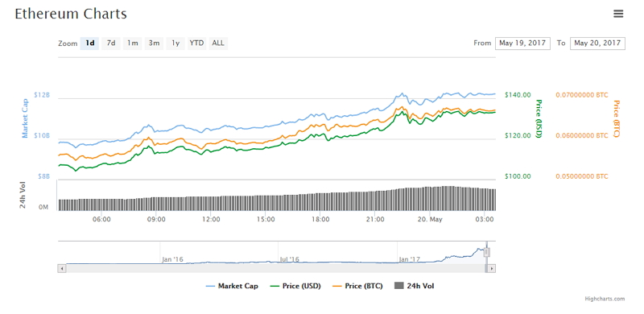Screen dimensions: 644x314
Task: Click the $12B market cap label
Action: click(x=42, y=95)
